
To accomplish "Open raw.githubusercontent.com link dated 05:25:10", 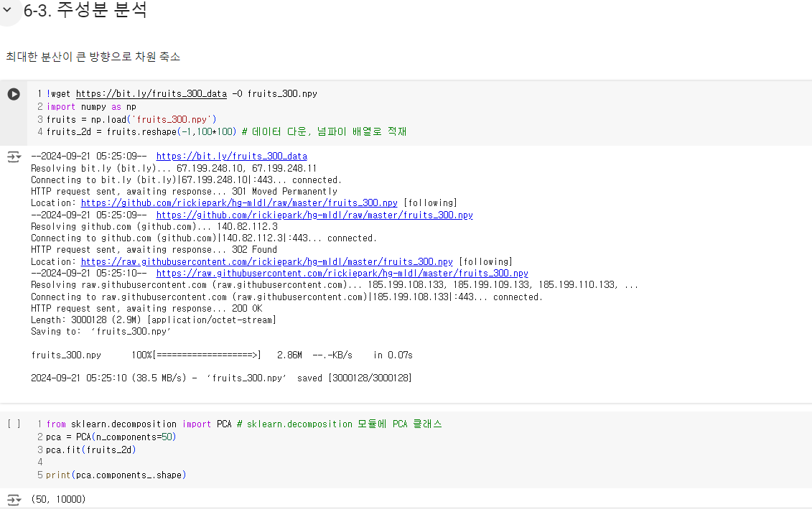I will pos(342,273).
